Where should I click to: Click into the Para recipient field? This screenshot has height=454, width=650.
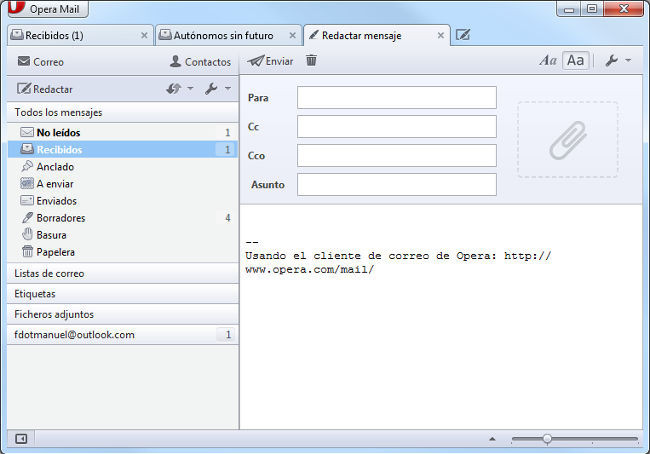397,97
